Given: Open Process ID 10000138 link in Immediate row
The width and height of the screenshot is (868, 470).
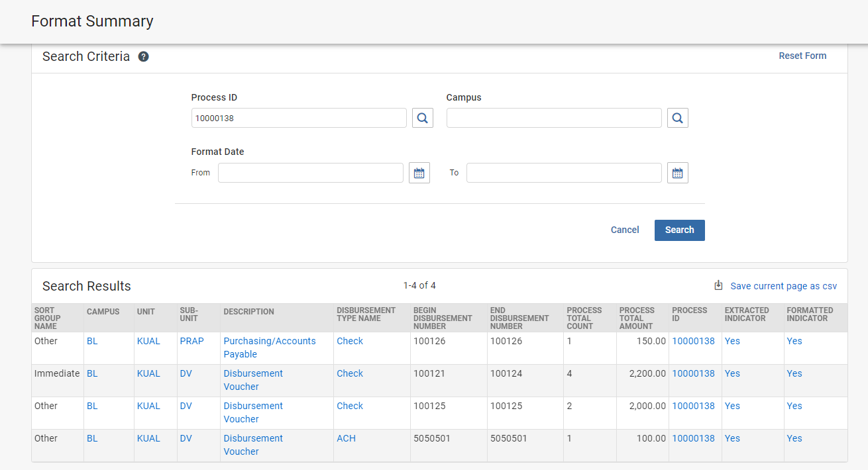Looking at the screenshot, I should tap(693, 374).
